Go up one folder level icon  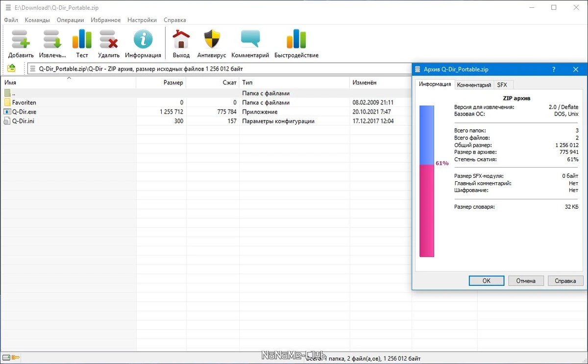pos(11,69)
